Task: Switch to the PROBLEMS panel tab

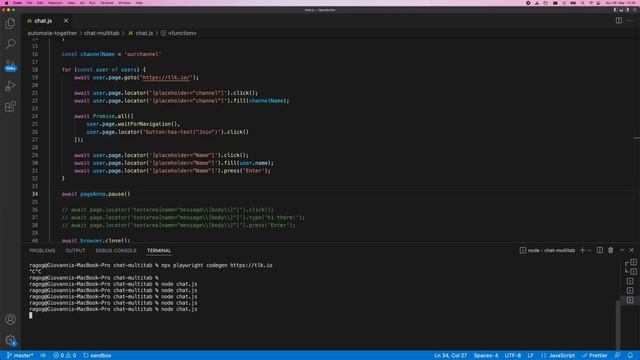Action: 42,251
